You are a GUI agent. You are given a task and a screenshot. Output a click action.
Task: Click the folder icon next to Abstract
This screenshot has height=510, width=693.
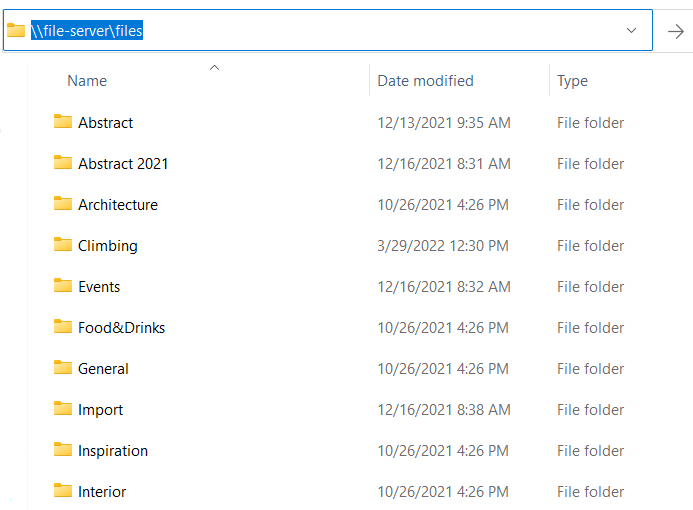point(63,122)
